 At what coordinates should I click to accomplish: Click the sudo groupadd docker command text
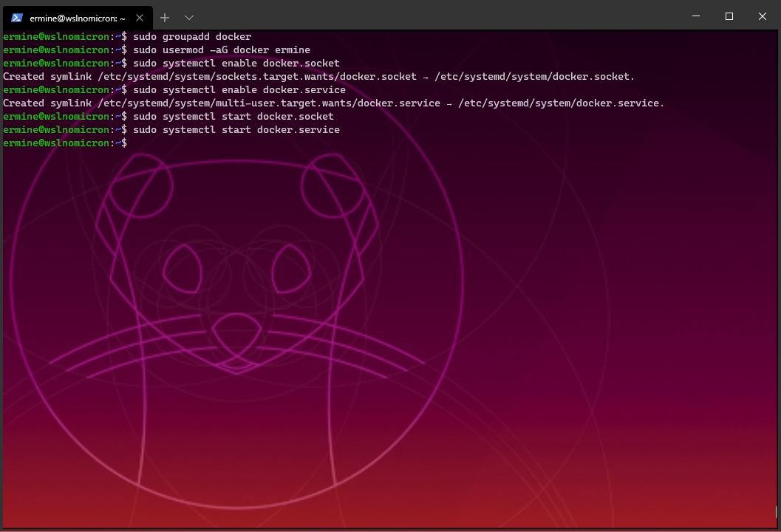click(194, 36)
